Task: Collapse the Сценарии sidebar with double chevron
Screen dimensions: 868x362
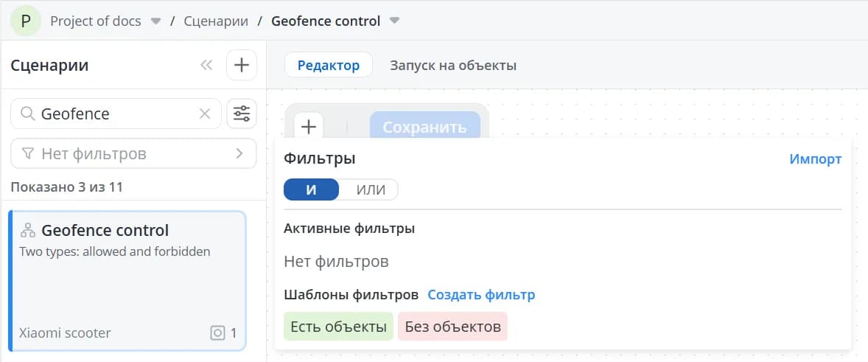Action: coord(206,66)
